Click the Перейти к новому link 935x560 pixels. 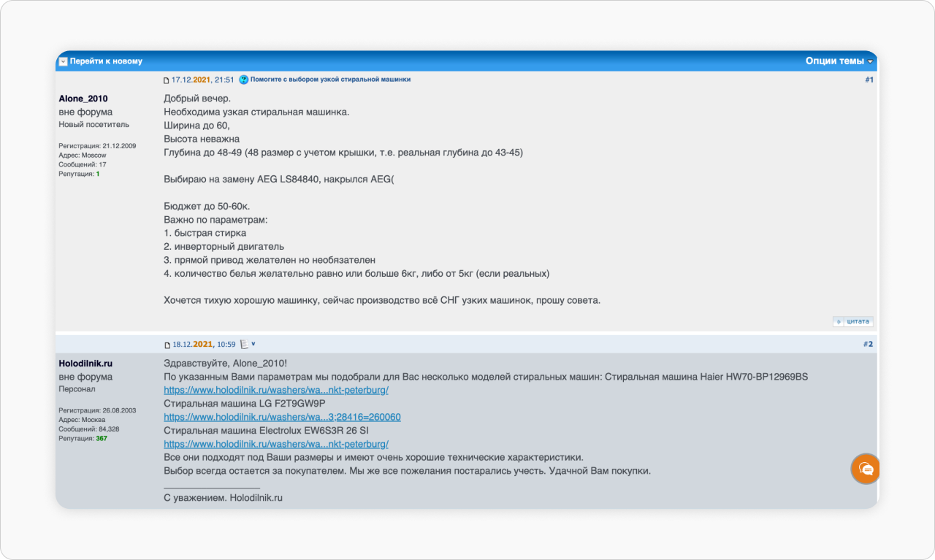click(x=106, y=61)
